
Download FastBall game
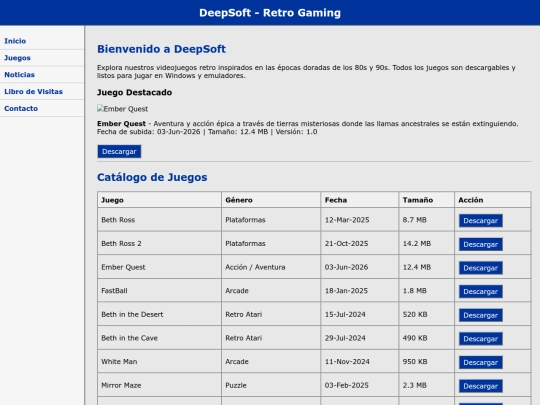click(480, 292)
